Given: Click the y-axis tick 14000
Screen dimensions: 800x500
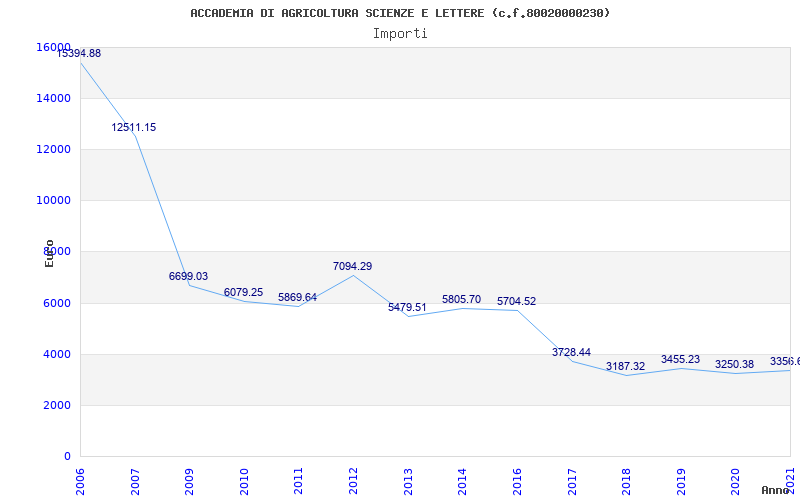Looking at the screenshot, I should pyautogui.click(x=54, y=98).
